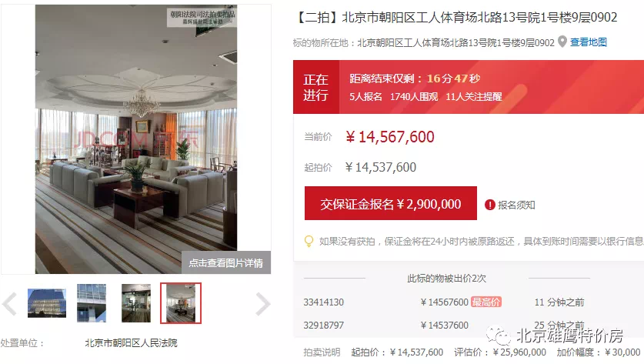Select the first building exterior thumbnail
Image resolution: width=644 pixels, height=364 pixels.
(47, 302)
